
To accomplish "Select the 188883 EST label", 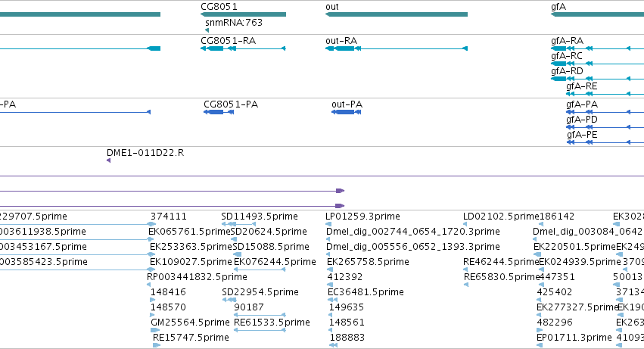I will [347, 338].
